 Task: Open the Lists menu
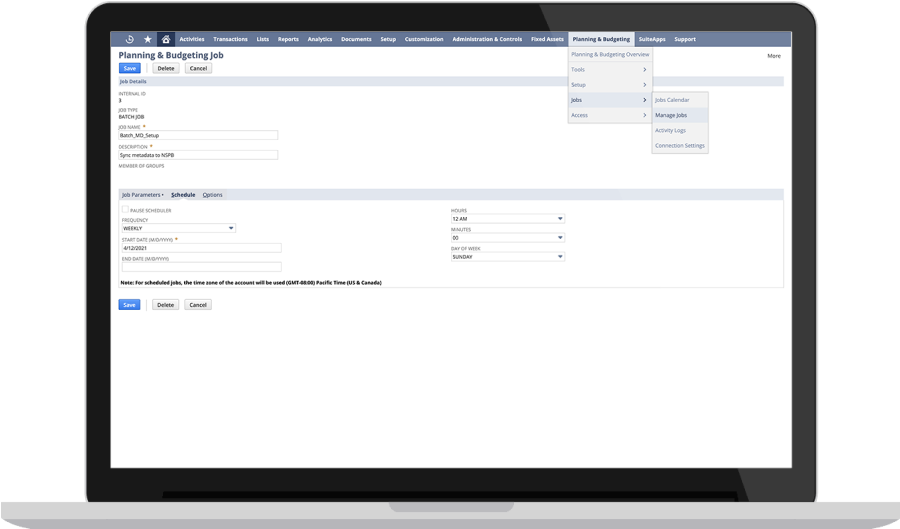(263, 39)
